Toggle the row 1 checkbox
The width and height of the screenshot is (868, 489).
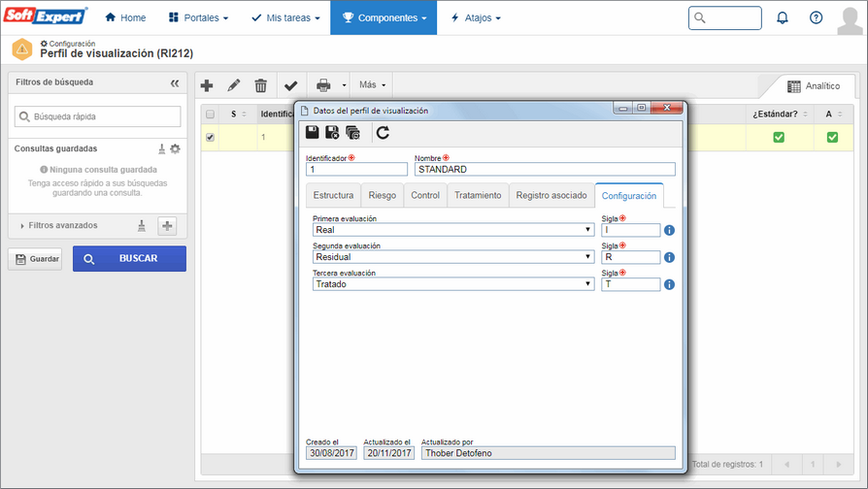(x=210, y=137)
